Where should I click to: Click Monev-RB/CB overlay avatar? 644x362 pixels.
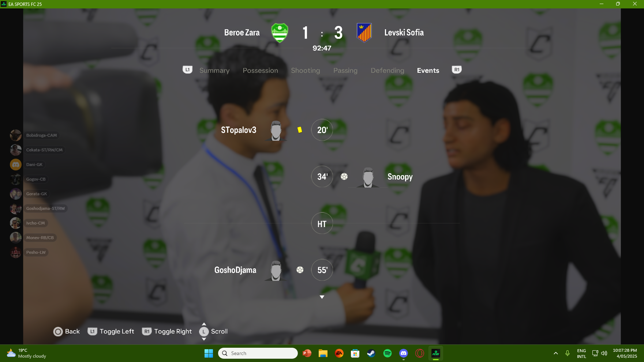coord(16,238)
